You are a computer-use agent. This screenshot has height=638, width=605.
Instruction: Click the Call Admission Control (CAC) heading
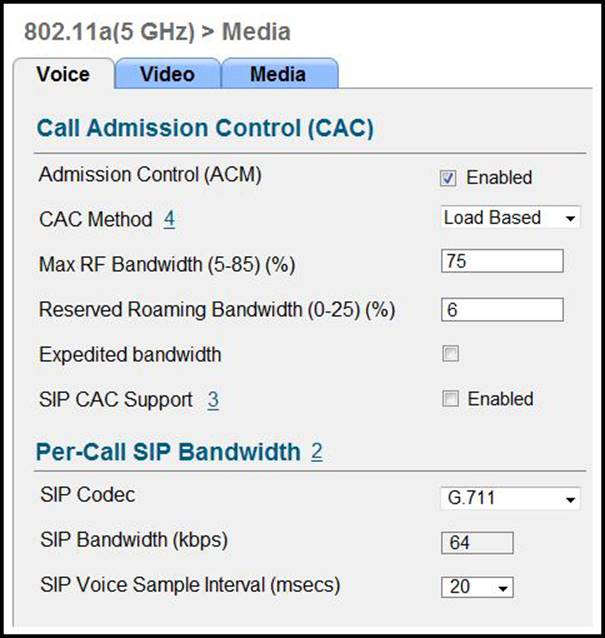205,128
